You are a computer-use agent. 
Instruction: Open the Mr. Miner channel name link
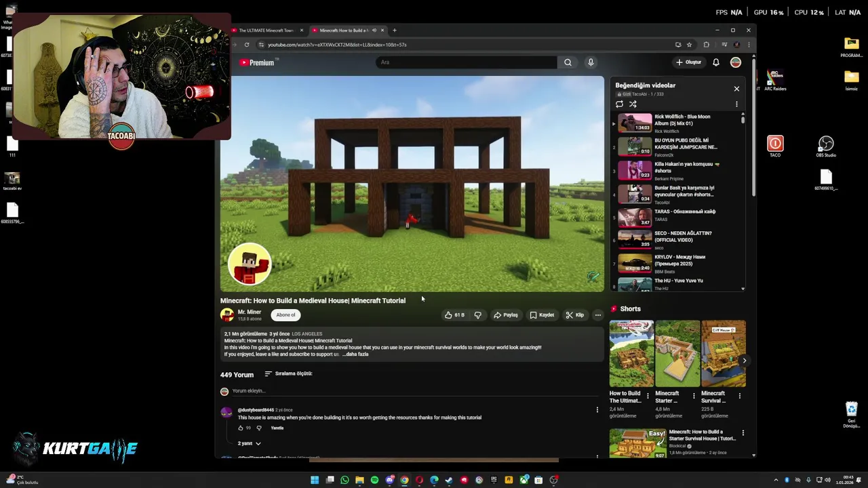(249, 312)
